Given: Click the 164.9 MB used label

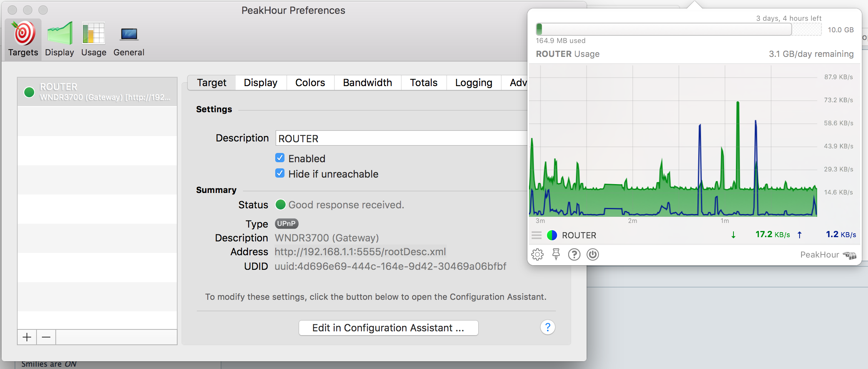Looking at the screenshot, I should 560,41.
